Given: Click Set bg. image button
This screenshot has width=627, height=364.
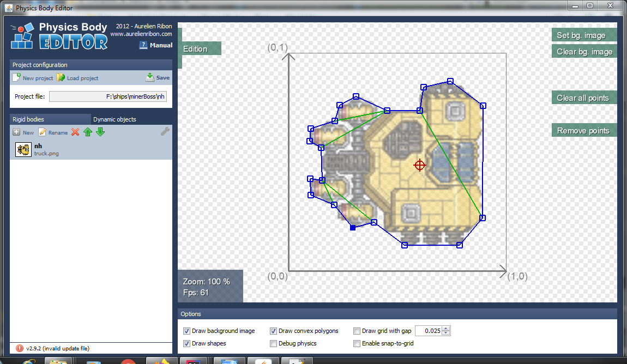Looking at the screenshot, I should pos(584,35).
